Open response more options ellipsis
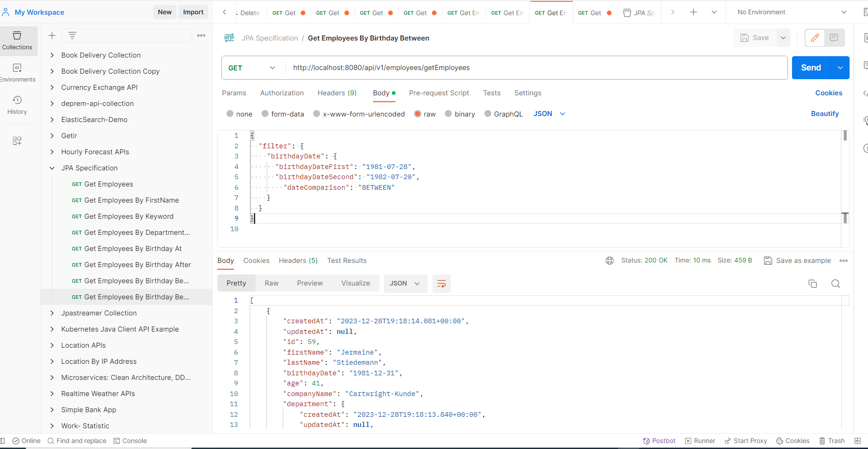The height and width of the screenshot is (449, 868). (x=844, y=261)
